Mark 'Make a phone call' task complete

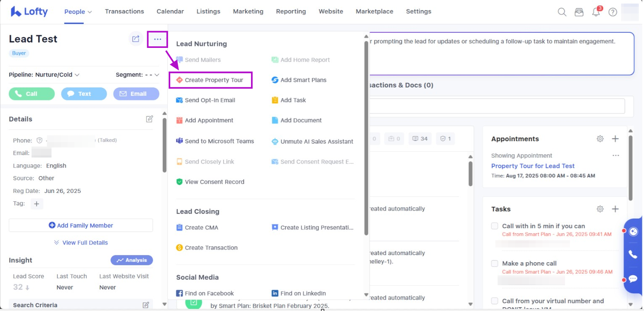click(495, 264)
